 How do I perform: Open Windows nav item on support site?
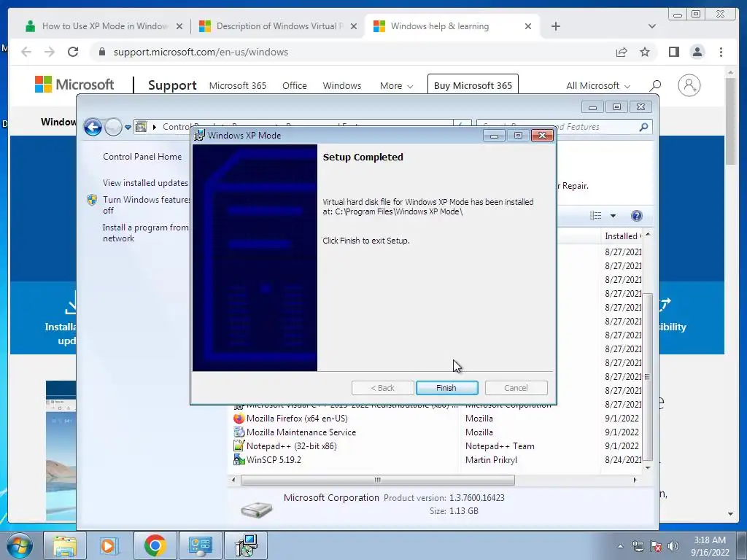click(342, 86)
